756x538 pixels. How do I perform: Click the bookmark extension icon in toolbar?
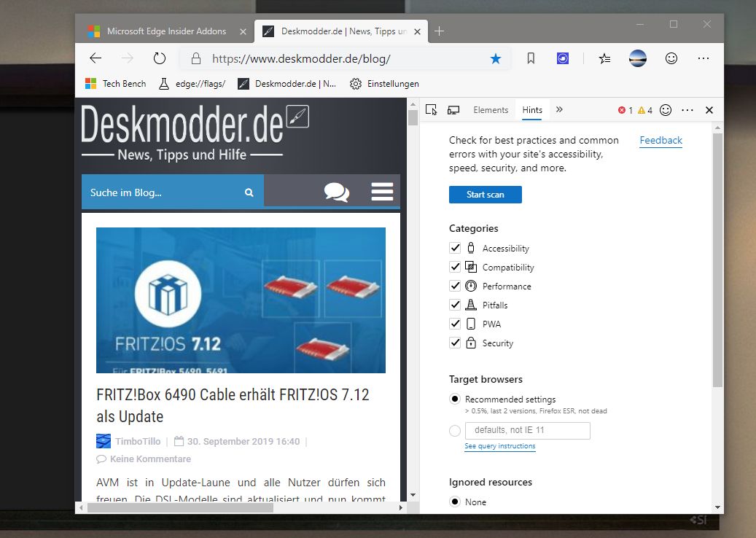(x=531, y=58)
